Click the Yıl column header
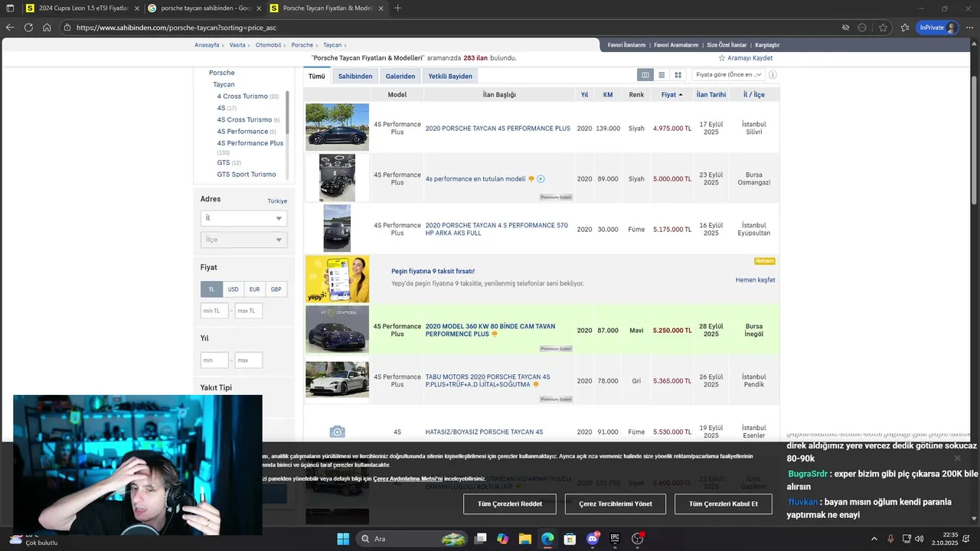 584,95
